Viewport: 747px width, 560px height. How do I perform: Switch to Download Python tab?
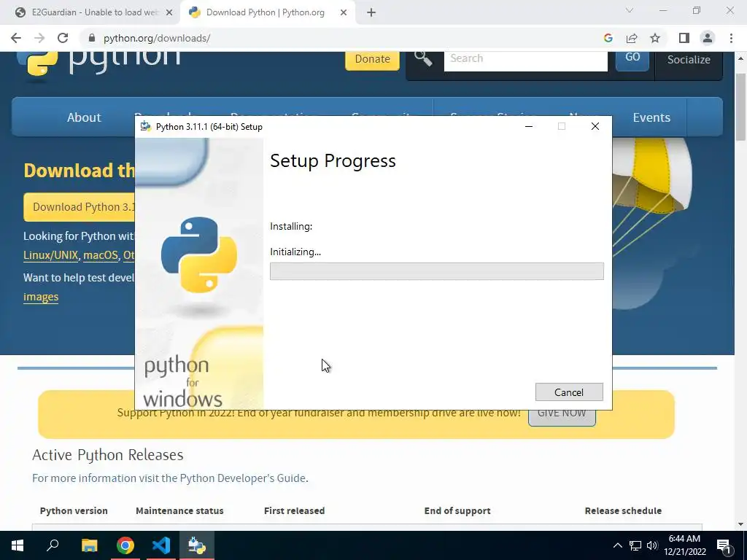266,12
